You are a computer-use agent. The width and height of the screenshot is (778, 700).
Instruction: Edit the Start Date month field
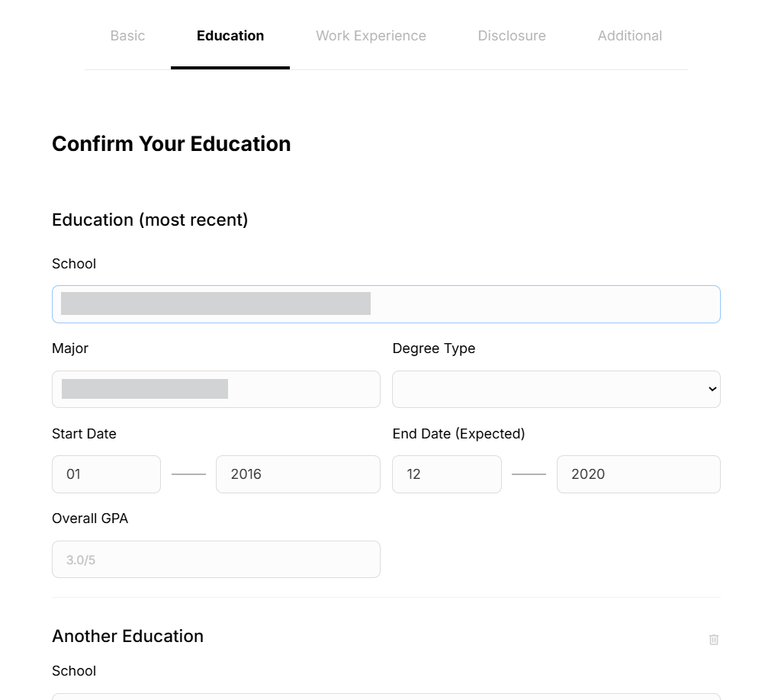[106, 474]
